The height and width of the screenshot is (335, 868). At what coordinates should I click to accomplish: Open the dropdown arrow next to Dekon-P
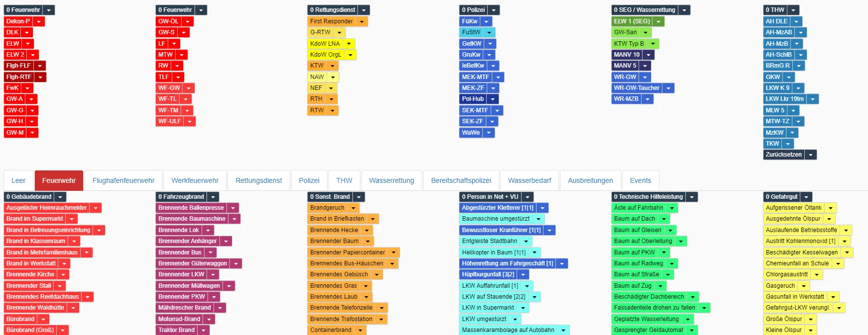[39, 21]
